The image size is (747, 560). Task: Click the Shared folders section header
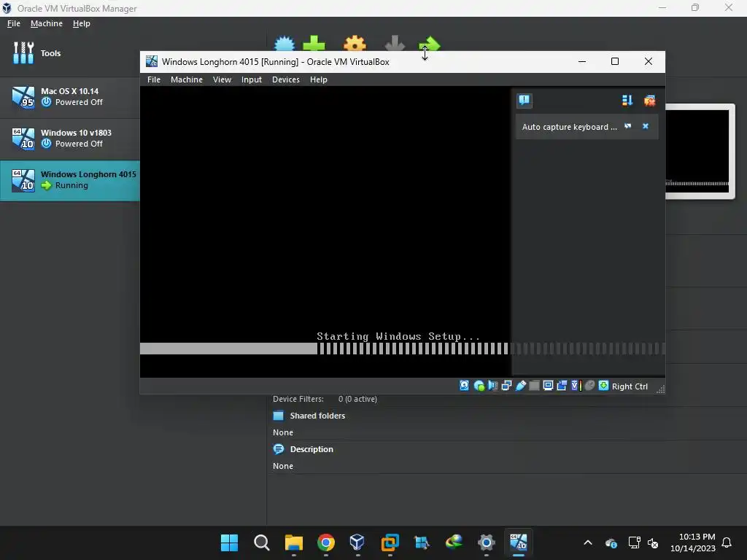click(x=317, y=416)
